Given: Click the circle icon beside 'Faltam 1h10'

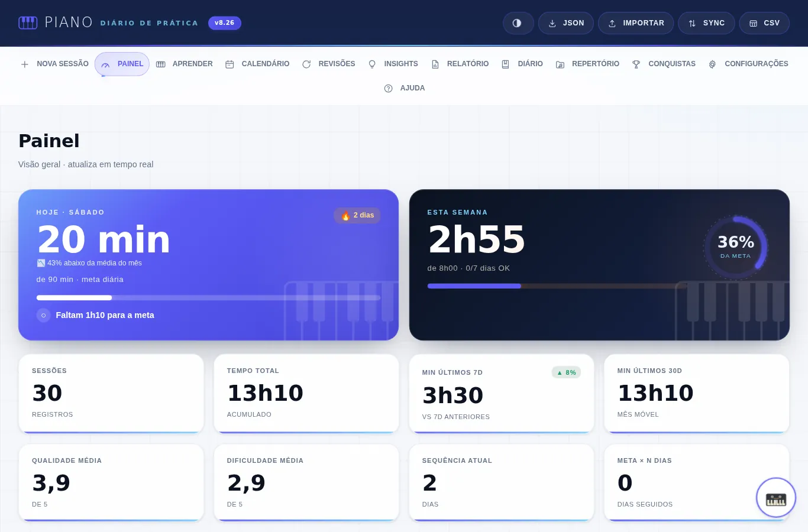Looking at the screenshot, I should (x=44, y=315).
